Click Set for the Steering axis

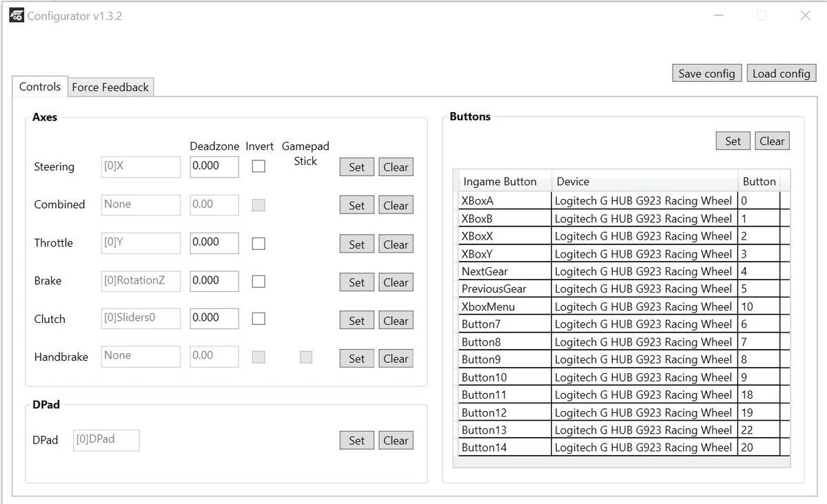pyautogui.click(x=356, y=167)
